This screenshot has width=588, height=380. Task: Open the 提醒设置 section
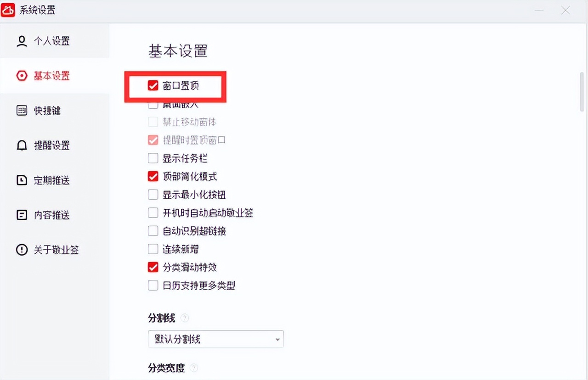coord(51,145)
